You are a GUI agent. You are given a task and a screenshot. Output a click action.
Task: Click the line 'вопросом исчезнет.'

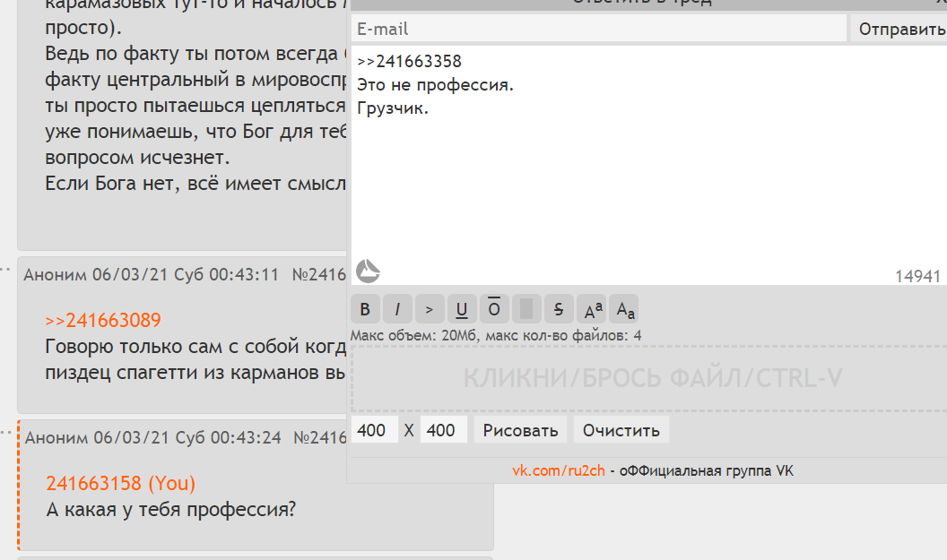[137, 157]
